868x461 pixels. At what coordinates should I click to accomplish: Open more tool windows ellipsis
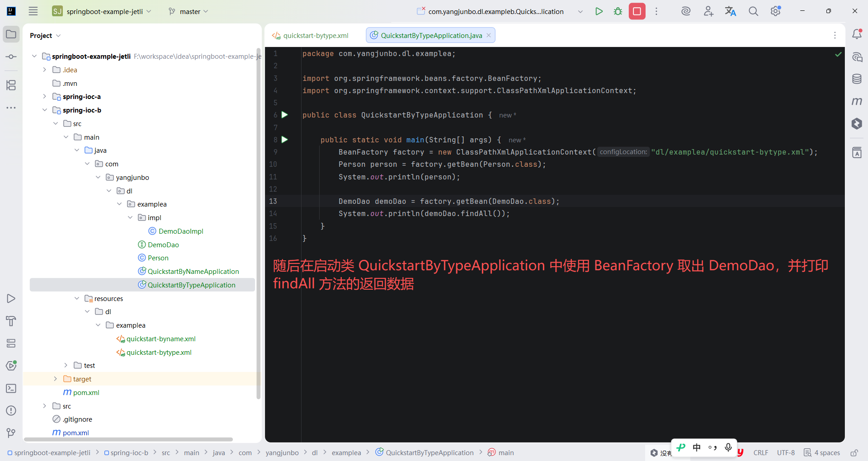(11, 108)
